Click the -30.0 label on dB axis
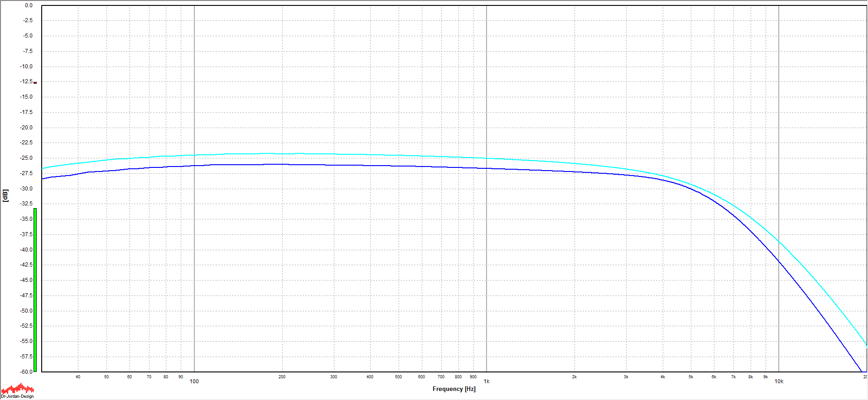Viewport: 868px width, 400px height. (27, 189)
